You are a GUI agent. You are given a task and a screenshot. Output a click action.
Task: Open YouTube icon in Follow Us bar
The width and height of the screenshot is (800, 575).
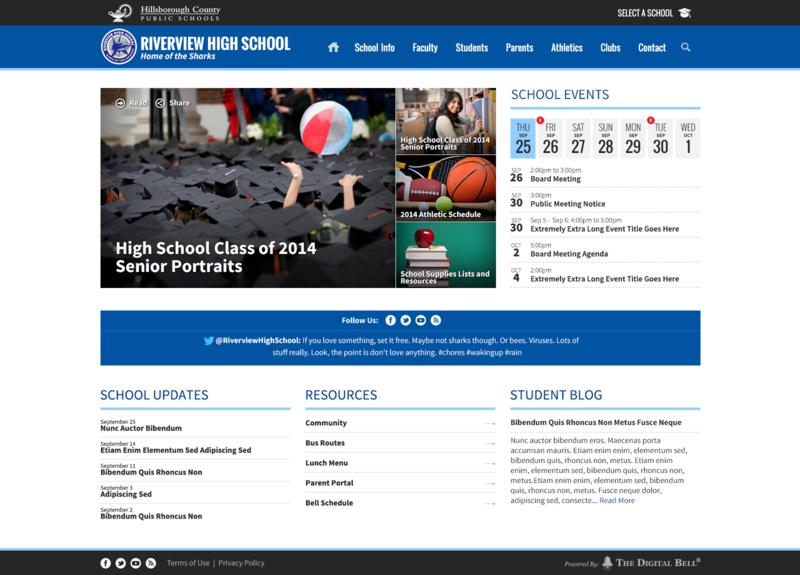coord(421,320)
